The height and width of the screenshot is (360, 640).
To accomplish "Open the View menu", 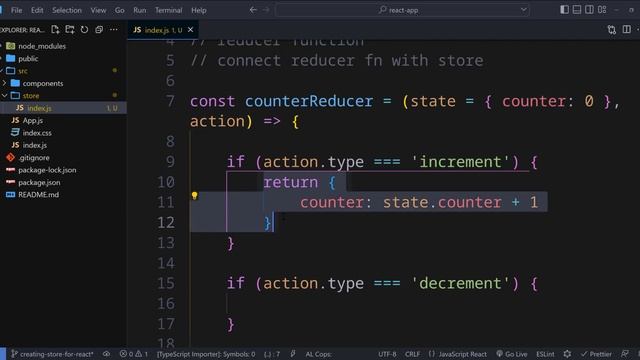I will click(98, 10).
